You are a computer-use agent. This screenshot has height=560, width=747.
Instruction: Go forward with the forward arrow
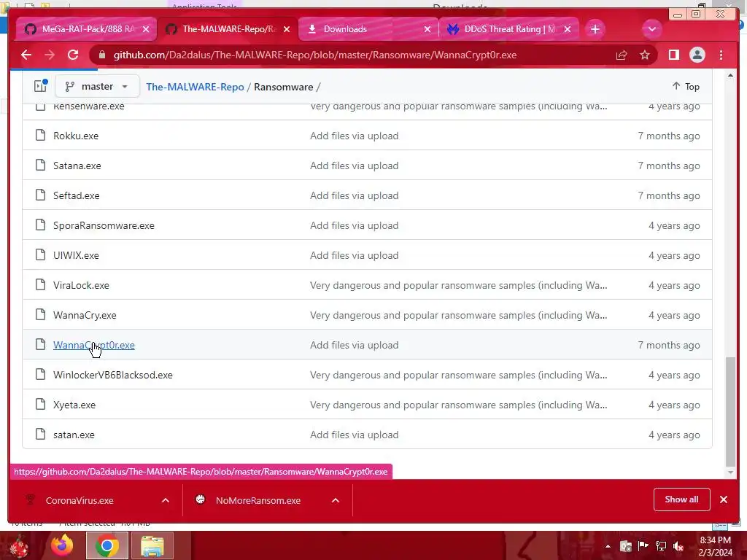coord(50,55)
